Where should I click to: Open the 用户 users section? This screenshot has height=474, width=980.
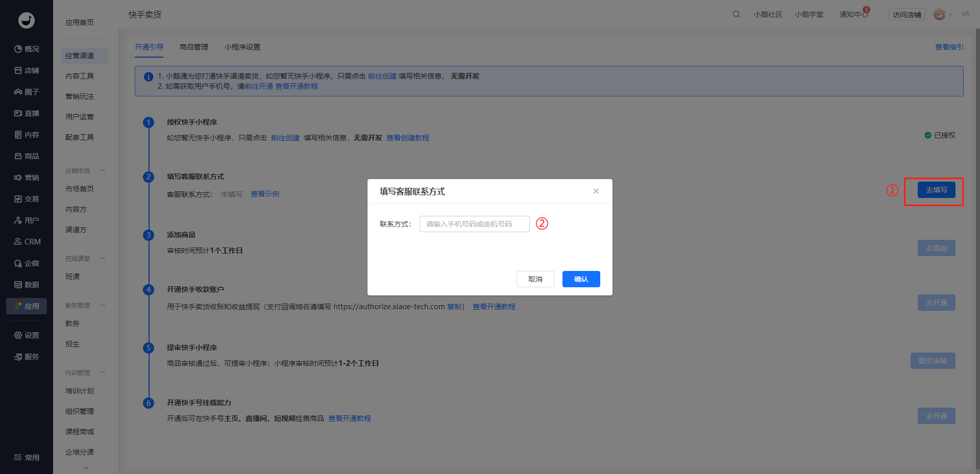(27, 220)
